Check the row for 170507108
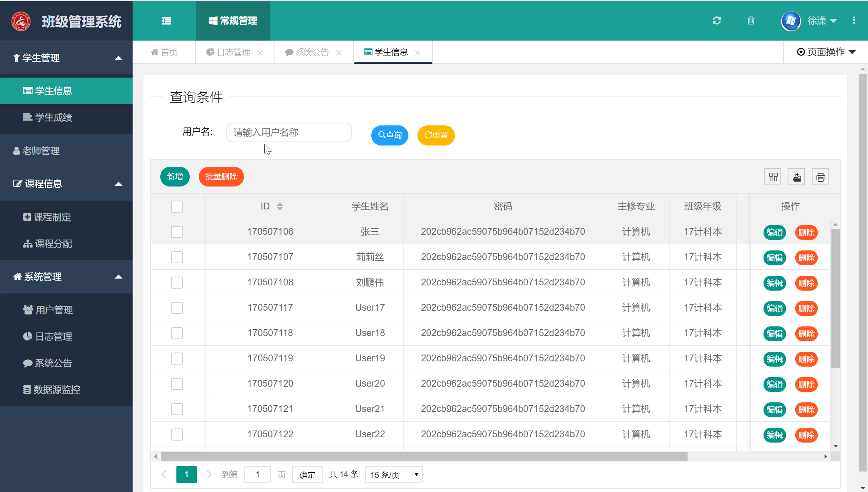 pos(177,282)
